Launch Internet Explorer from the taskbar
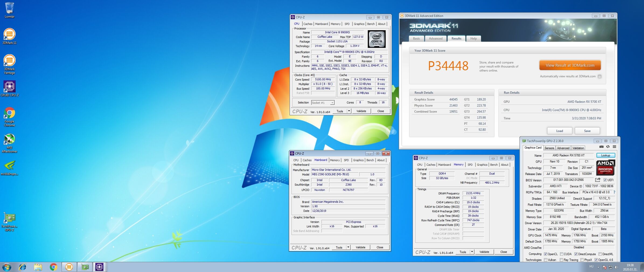 coord(23,267)
